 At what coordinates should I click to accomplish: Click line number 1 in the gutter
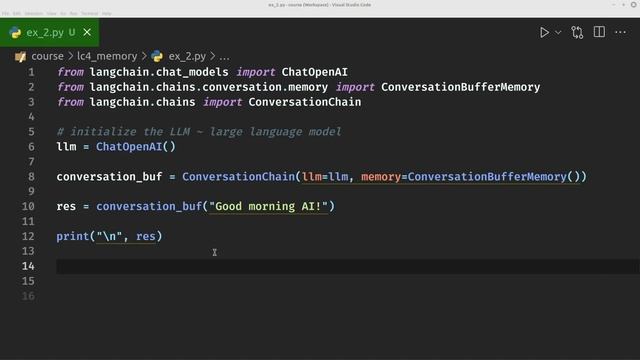pyautogui.click(x=31, y=72)
